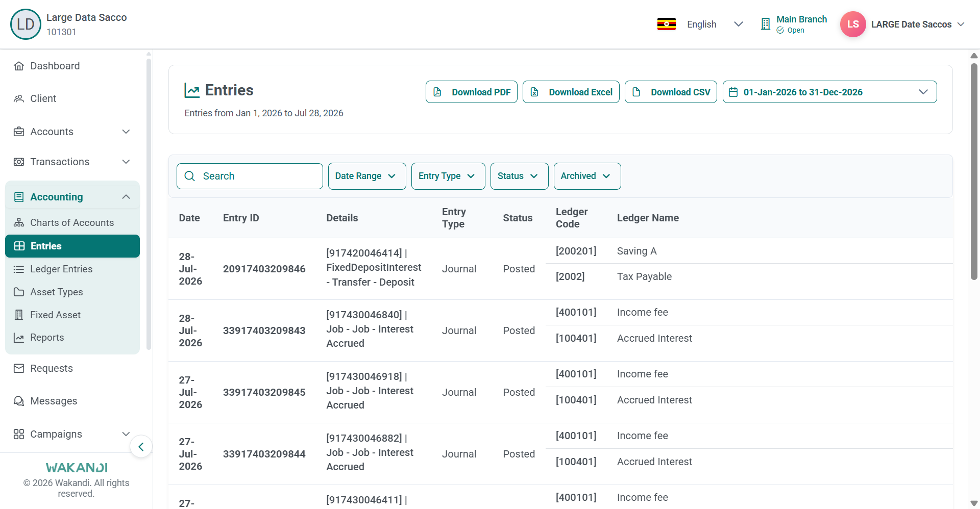The image size is (980, 509).
Task: Open Charts of Accounts
Action: coord(72,222)
